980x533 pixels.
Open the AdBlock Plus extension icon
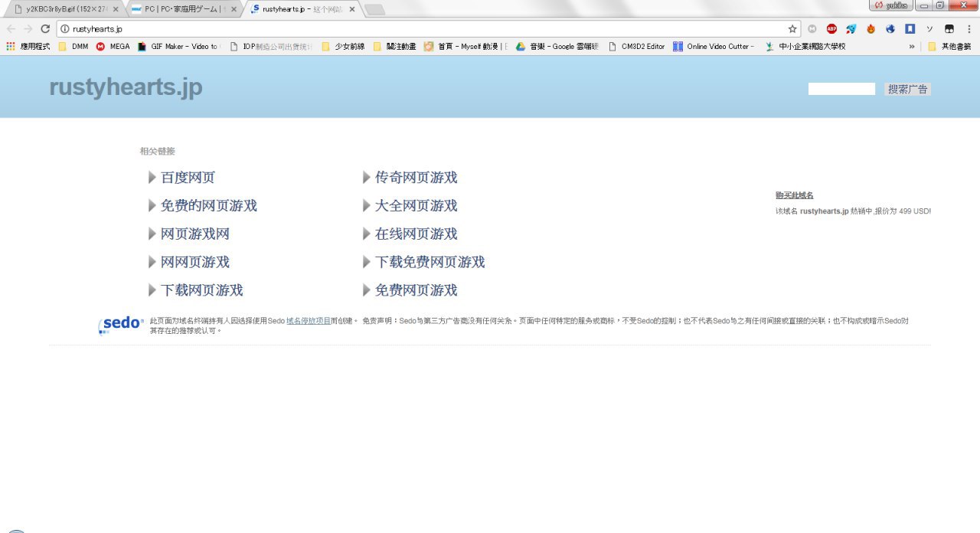[831, 29]
